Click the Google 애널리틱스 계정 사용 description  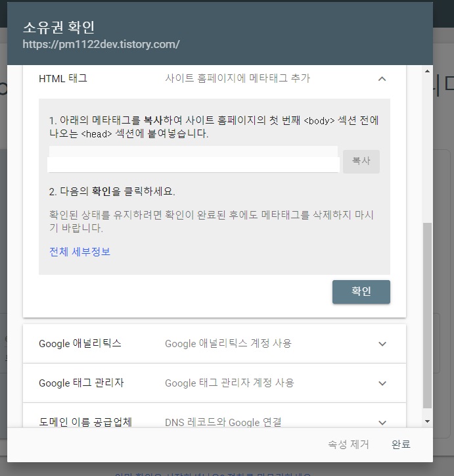pos(228,344)
